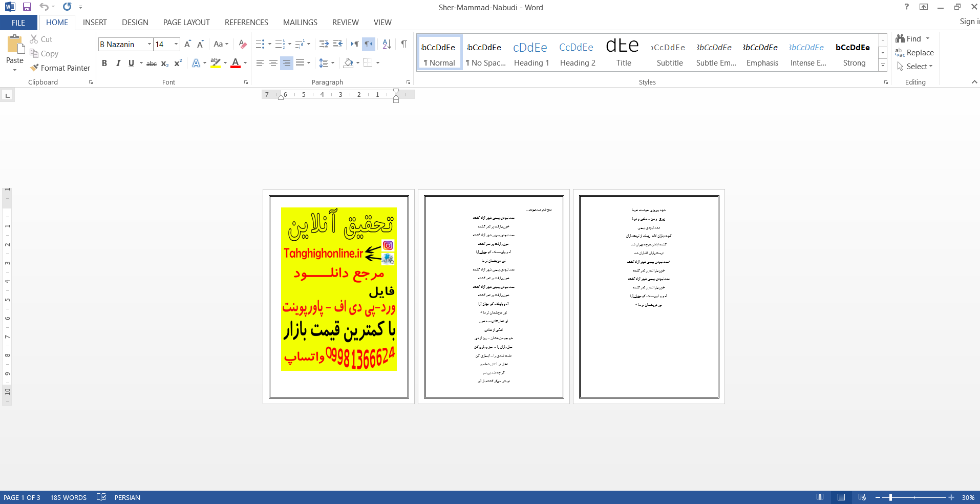Expand the Styles gallery More arrow

coord(883,65)
